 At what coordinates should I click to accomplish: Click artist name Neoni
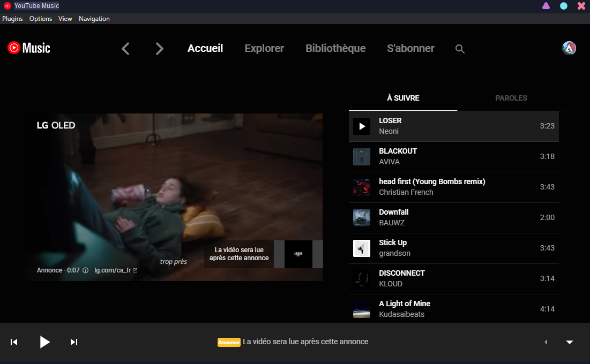pyautogui.click(x=389, y=131)
